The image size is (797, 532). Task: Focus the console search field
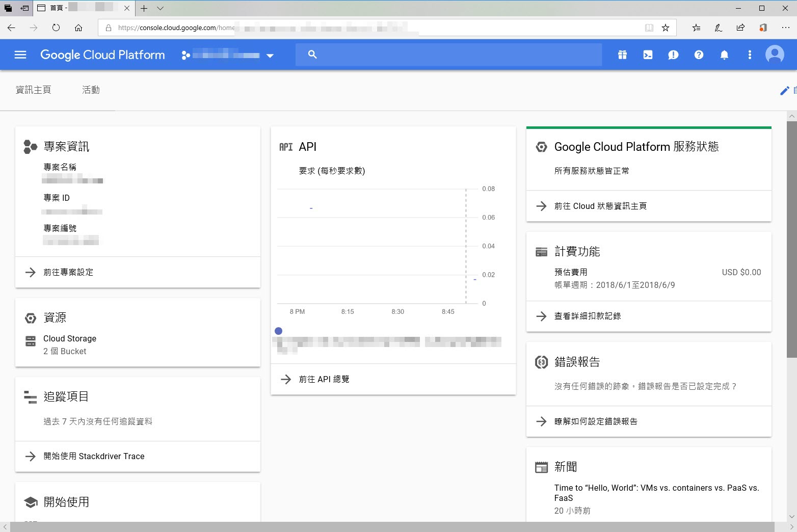(448, 55)
